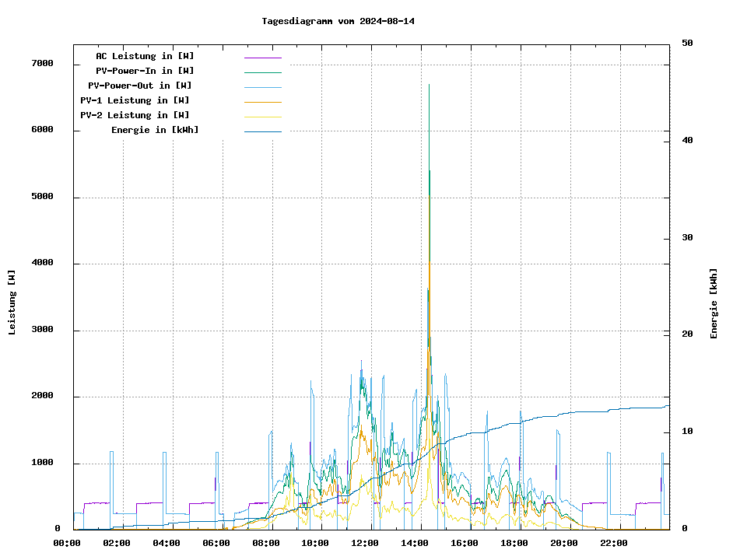Image resolution: width=747 pixels, height=560 pixels.
Task: Click the 3000 value on power axis
Action: 42,331
